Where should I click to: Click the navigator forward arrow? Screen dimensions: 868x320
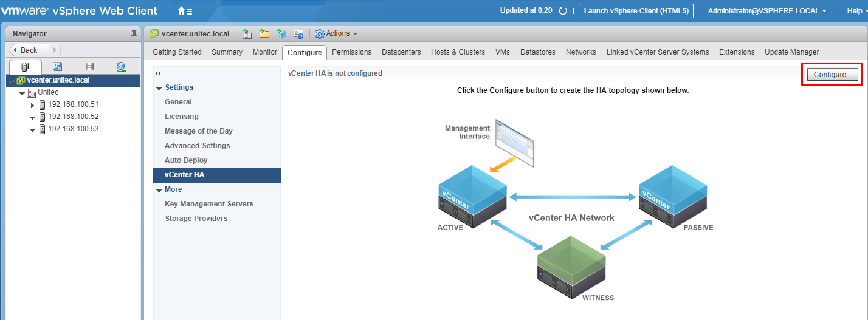coord(55,50)
